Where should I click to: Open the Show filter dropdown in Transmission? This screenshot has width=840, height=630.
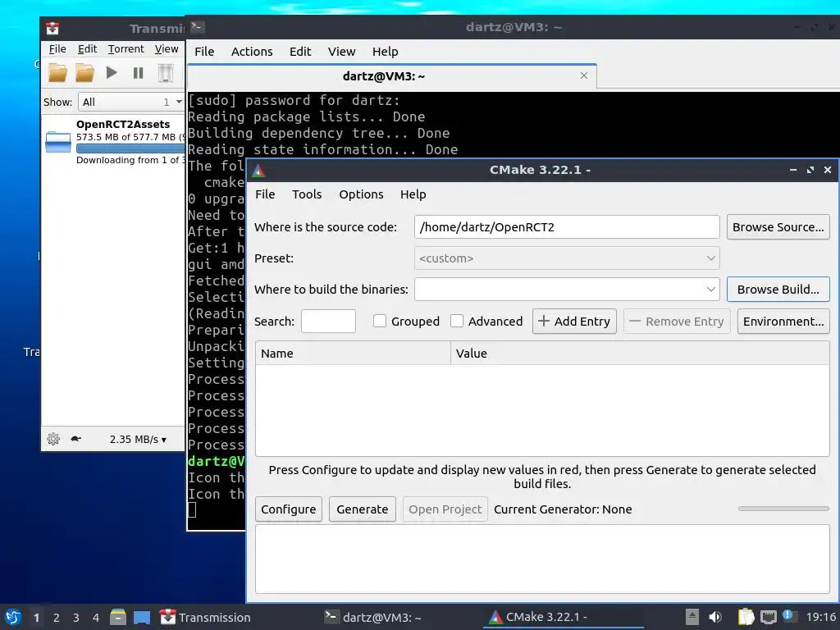coord(131,102)
